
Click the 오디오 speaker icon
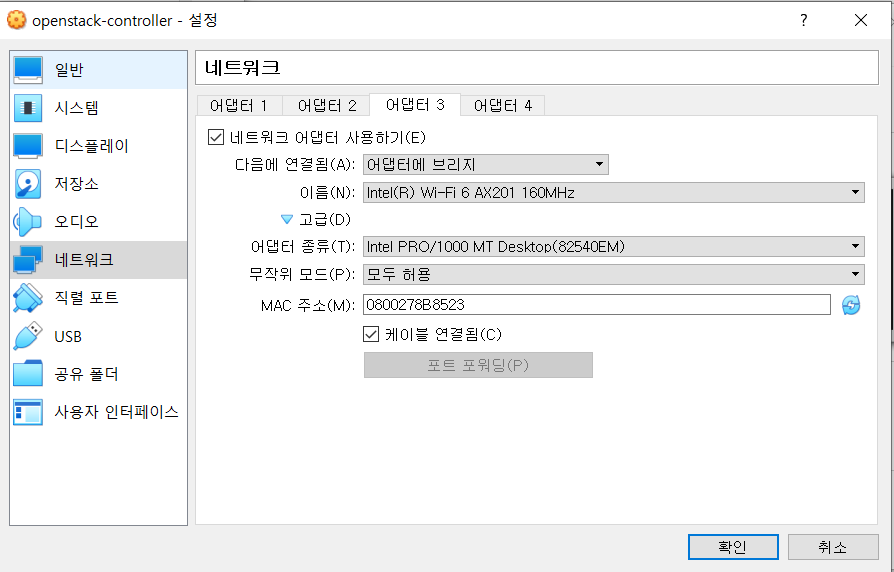click(x=27, y=222)
